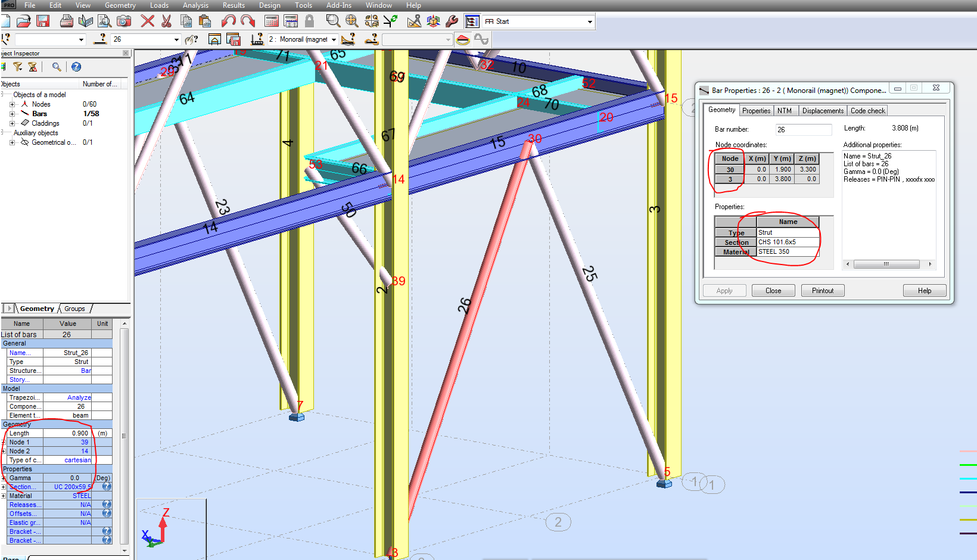Expand the Bars tree item
This screenshot has height=560, width=977.
[x=12, y=114]
